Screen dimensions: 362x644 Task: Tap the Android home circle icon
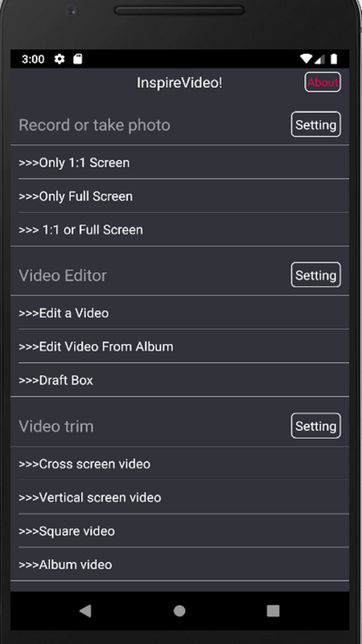tap(179, 611)
